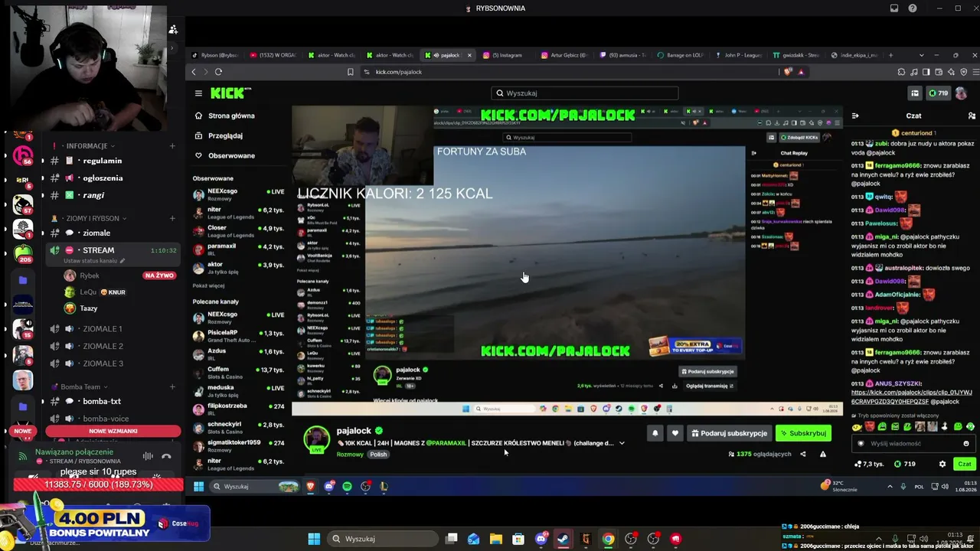Open emote picker in the chat message box
Viewport: 980px width, 551px height.
tap(966, 443)
